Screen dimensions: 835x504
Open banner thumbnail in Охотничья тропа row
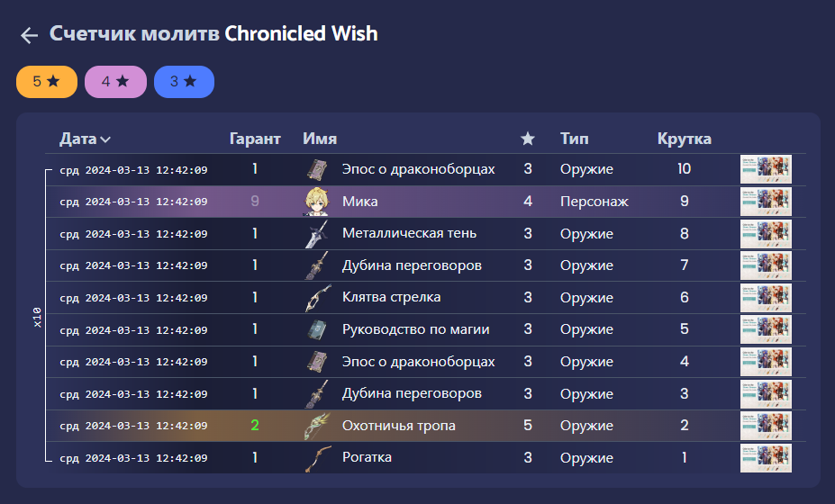(x=766, y=426)
